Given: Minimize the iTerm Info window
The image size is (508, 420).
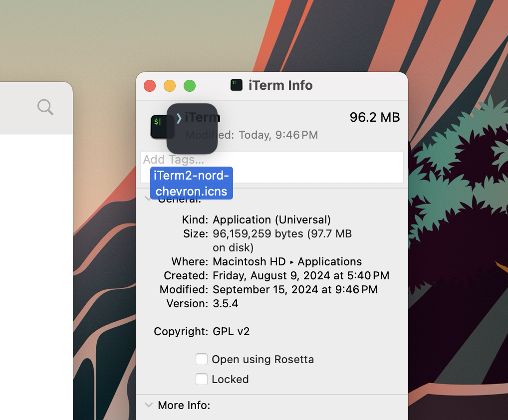Looking at the screenshot, I should click(x=170, y=86).
